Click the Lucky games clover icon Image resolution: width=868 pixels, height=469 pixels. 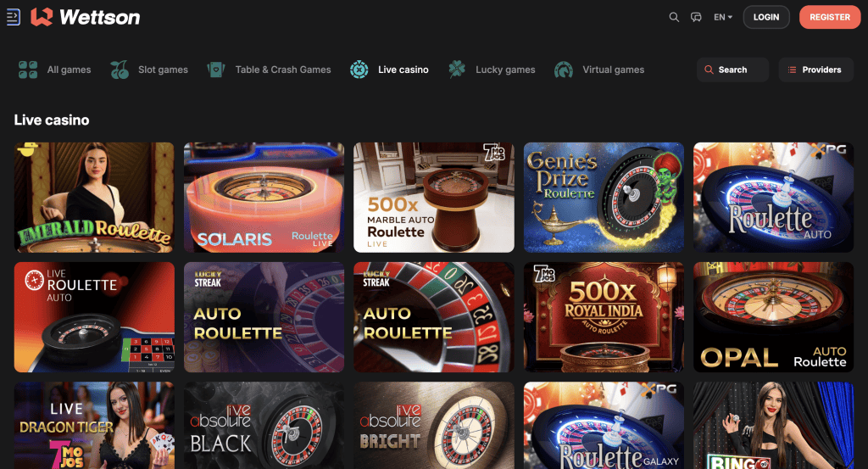pos(457,70)
